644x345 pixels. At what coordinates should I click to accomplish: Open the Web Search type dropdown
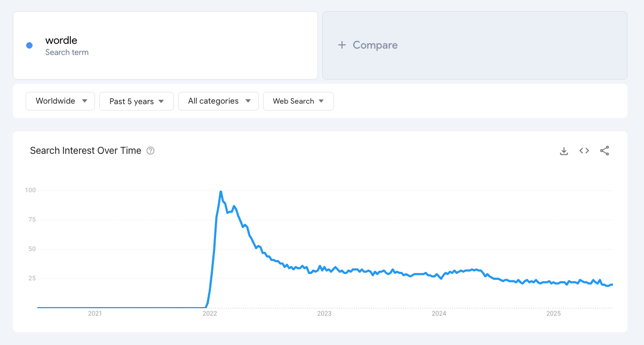coord(298,101)
